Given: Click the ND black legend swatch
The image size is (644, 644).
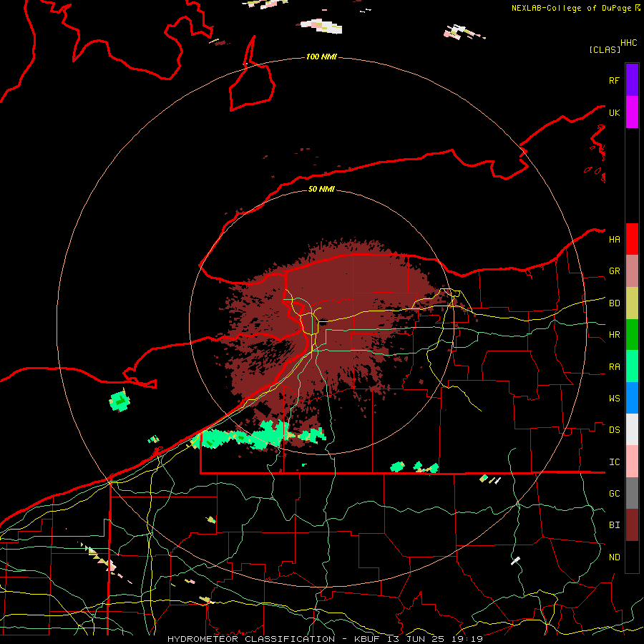Looking at the screenshot, I should (632, 557).
